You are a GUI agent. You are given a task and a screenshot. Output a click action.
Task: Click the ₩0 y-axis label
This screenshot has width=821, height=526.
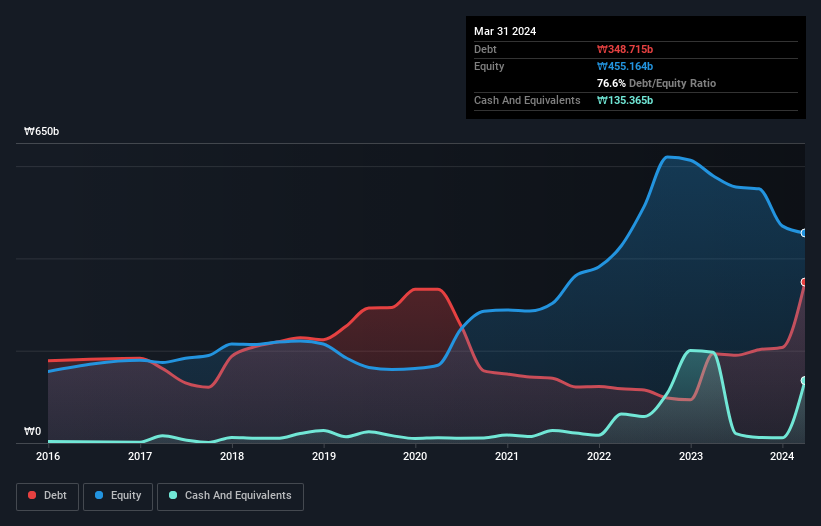(x=32, y=431)
